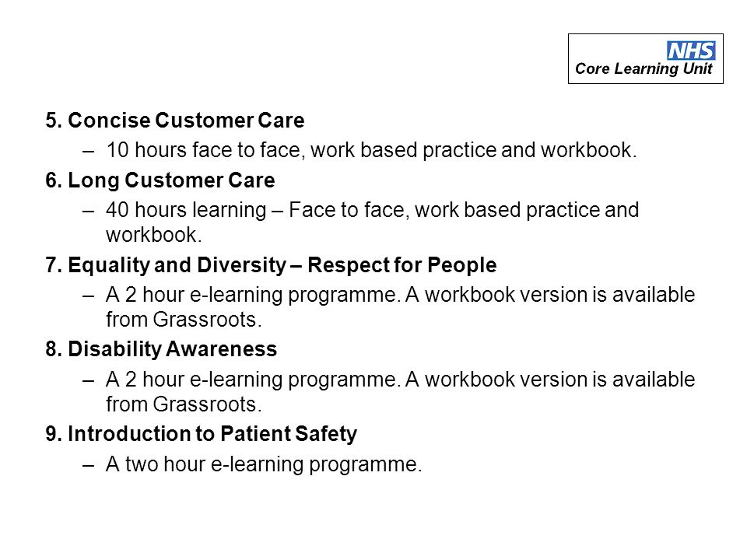Select the Introduction to Patient Safety heading
The width and height of the screenshot is (747, 560).
point(201,434)
